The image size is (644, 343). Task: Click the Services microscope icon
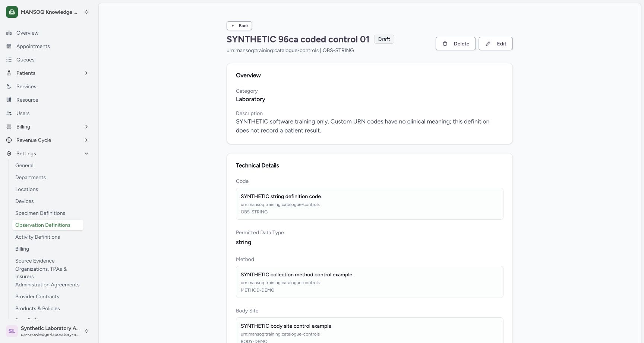(9, 86)
